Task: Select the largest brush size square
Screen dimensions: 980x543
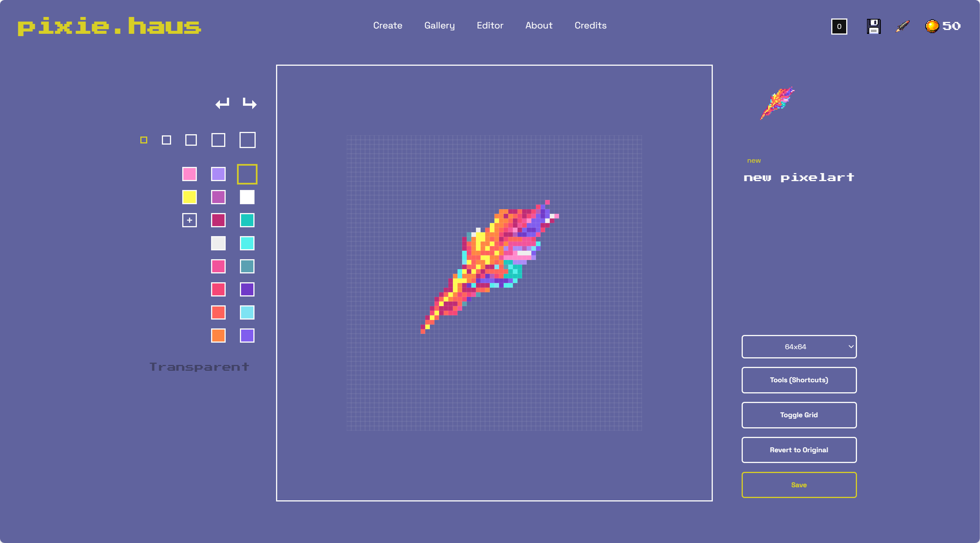Action: tap(247, 140)
